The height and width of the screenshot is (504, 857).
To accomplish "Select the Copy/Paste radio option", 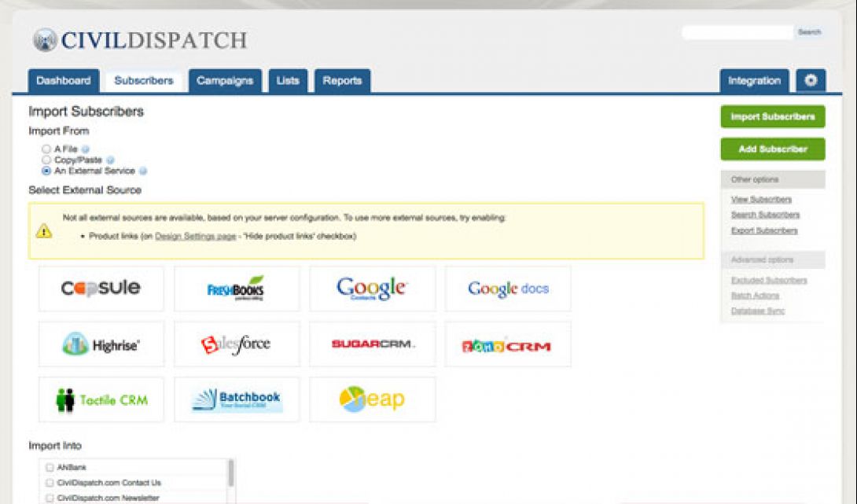I will [x=46, y=160].
